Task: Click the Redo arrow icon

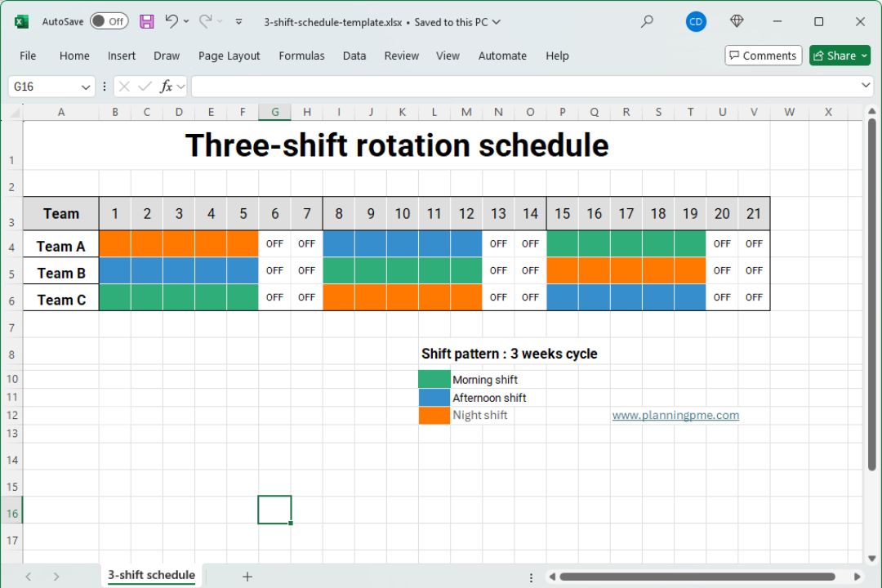Action: pyautogui.click(x=205, y=22)
